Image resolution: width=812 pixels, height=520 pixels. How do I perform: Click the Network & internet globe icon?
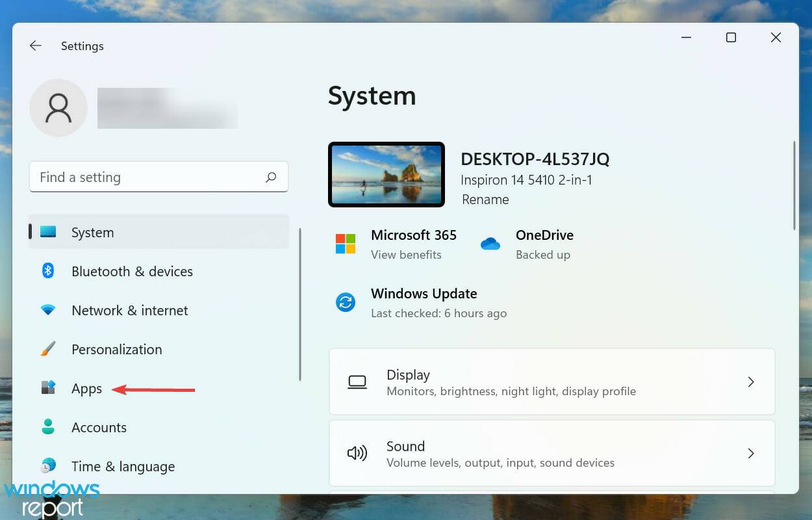(x=48, y=310)
